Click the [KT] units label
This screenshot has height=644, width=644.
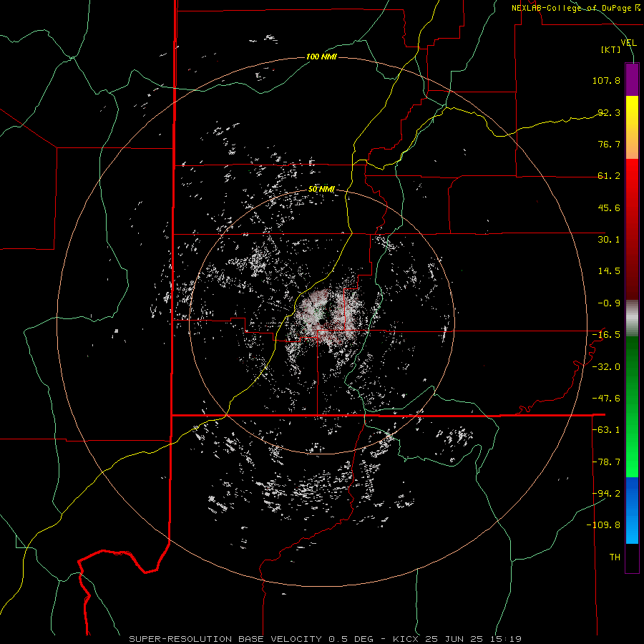click(x=611, y=49)
